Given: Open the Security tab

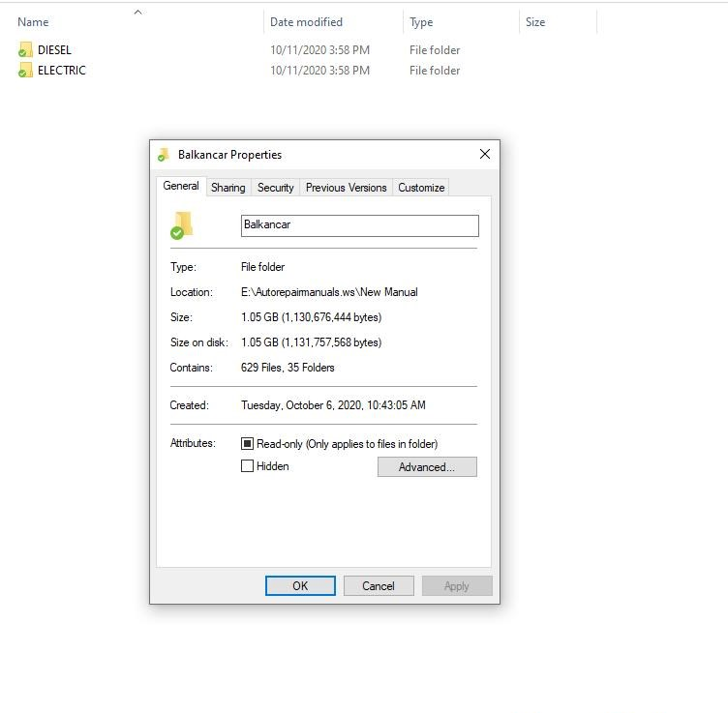Looking at the screenshot, I should click(x=275, y=188).
